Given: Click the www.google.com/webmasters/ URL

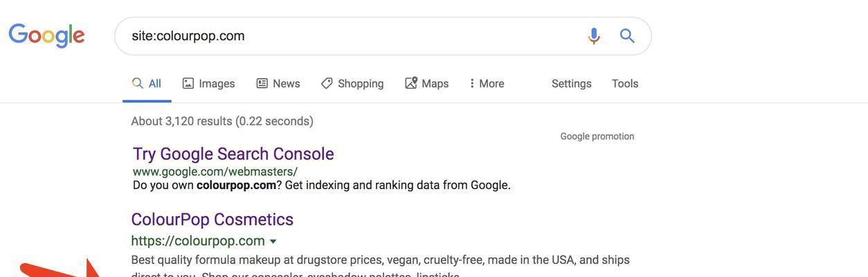Looking at the screenshot, I should click(215, 171).
